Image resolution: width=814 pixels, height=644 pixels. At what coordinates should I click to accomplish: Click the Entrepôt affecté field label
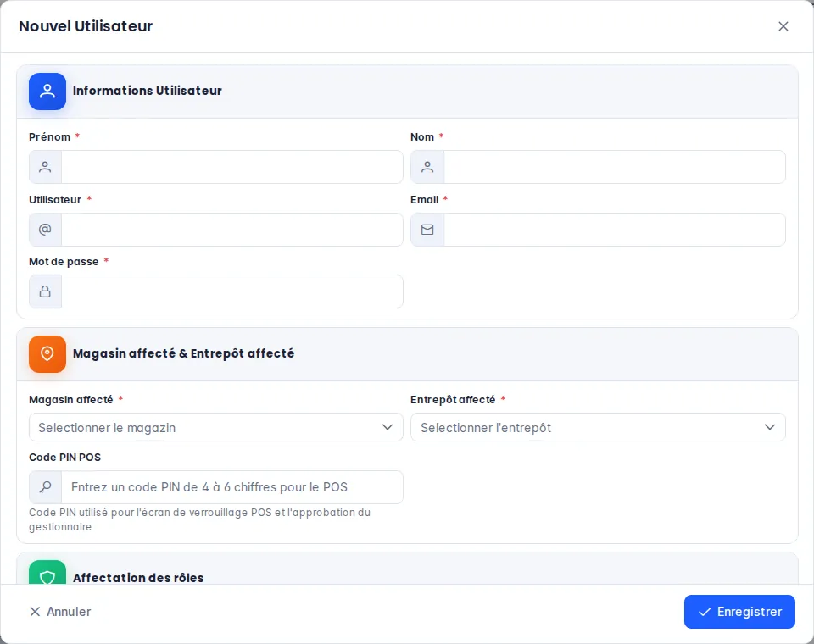point(453,400)
